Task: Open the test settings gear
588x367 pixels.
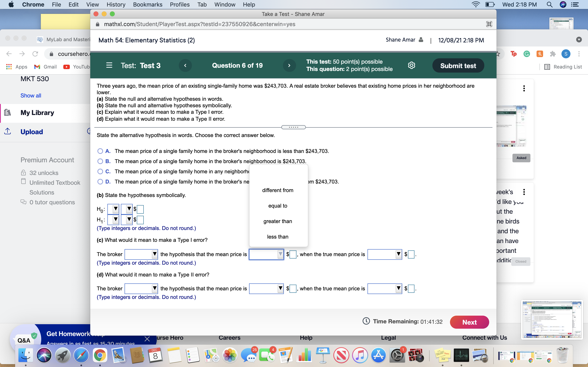Action: [x=411, y=65]
